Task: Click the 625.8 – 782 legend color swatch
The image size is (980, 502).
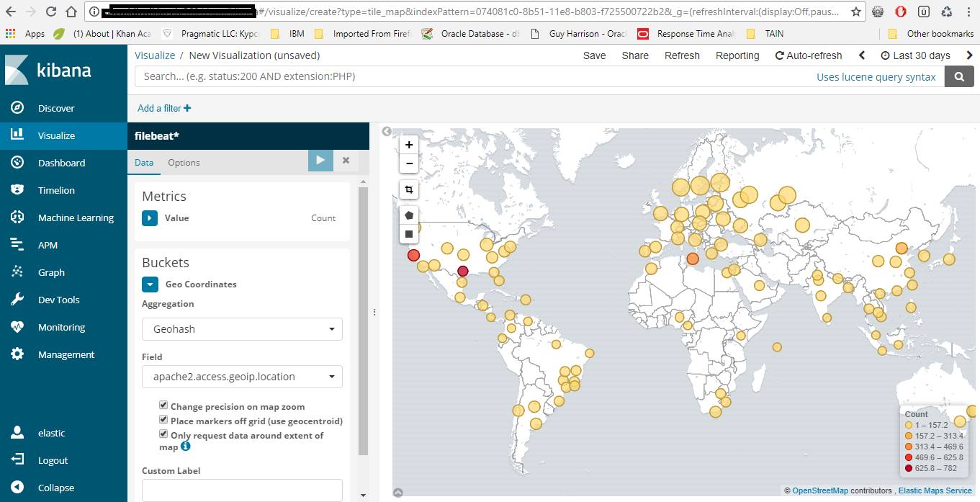Action: pyautogui.click(x=909, y=468)
